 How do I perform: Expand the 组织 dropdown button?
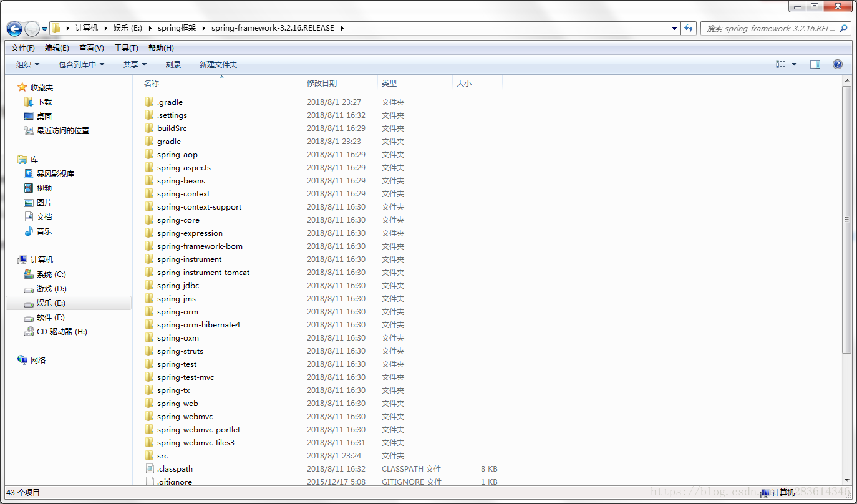27,64
